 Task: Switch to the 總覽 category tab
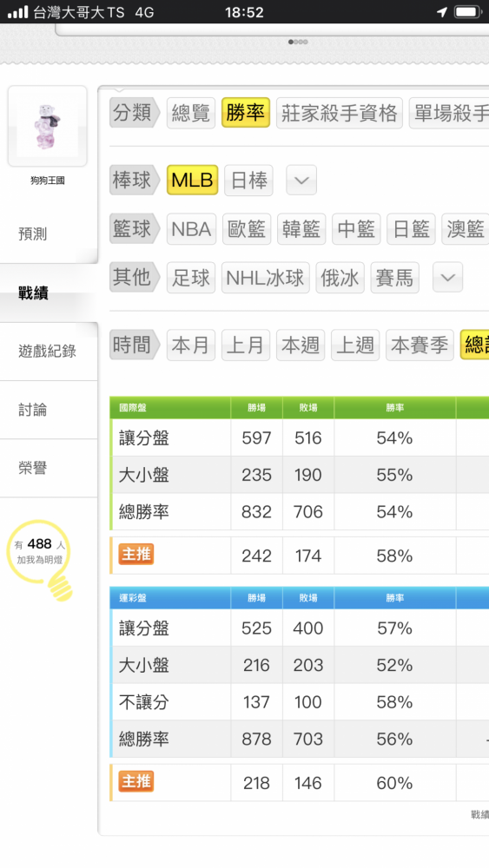coord(190,113)
